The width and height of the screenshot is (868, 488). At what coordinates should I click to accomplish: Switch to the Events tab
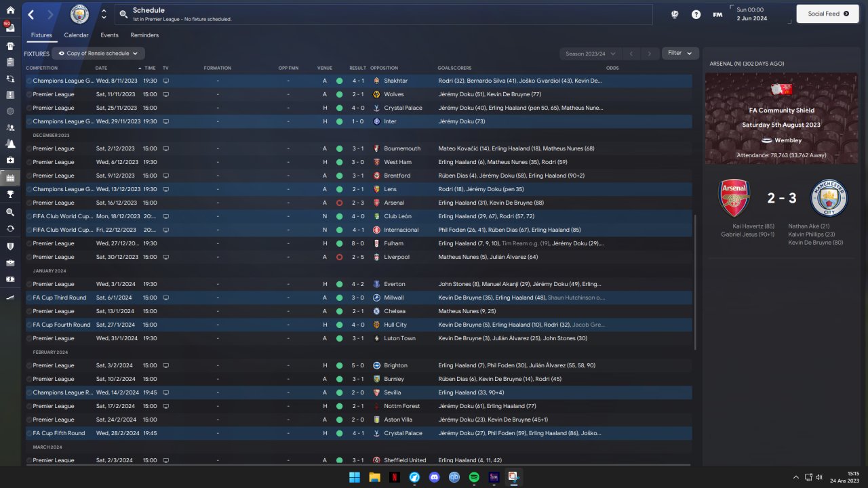click(109, 35)
